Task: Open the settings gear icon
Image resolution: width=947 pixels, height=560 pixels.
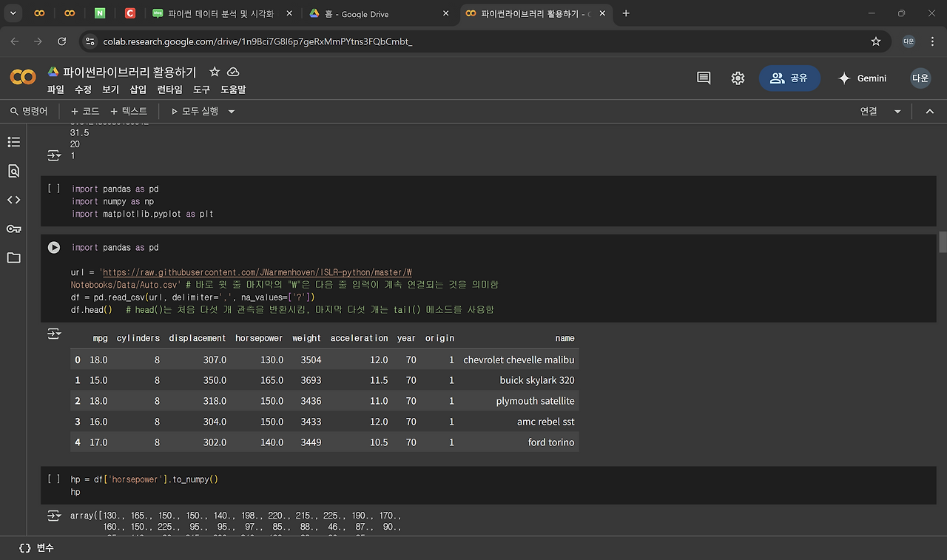Action: coord(738,78)
